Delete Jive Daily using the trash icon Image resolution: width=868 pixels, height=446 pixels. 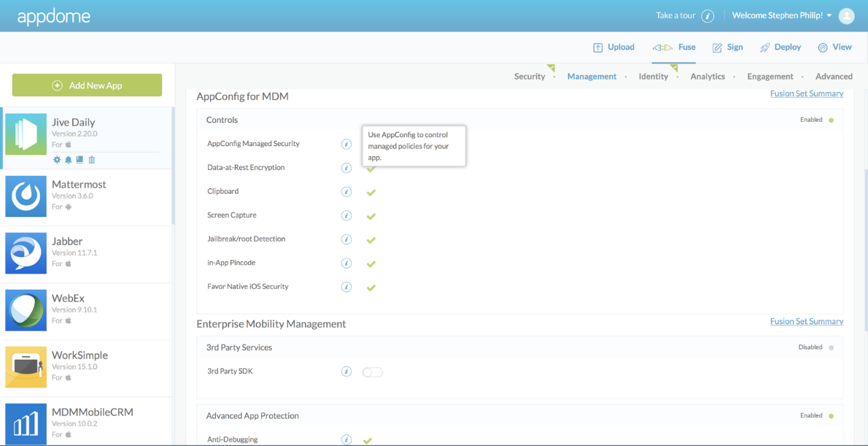[x=92, y=160]
